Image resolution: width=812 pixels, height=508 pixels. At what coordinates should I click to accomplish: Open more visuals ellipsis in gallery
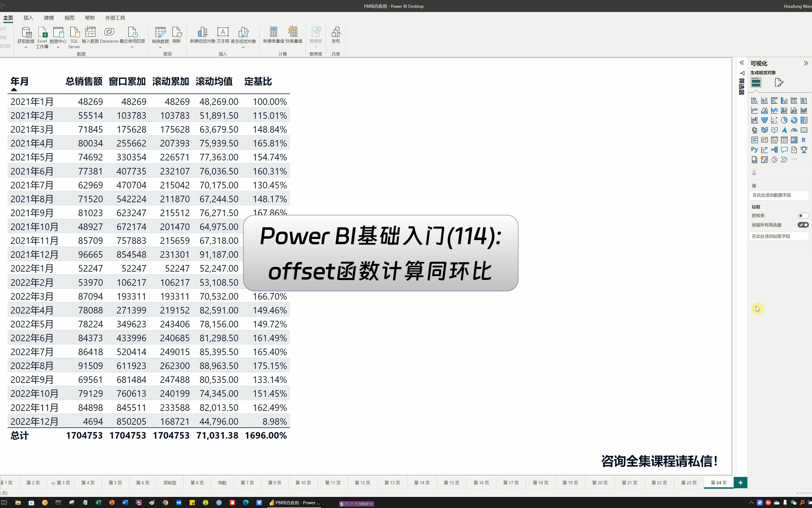[x=794, y=159]
